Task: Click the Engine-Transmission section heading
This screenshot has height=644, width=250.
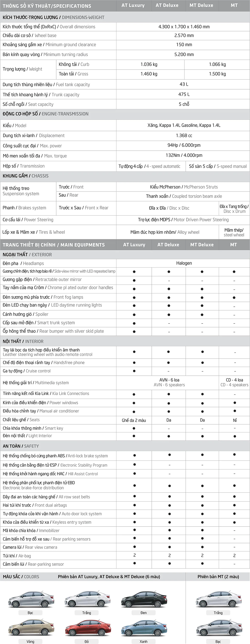Action: point(46,114)
